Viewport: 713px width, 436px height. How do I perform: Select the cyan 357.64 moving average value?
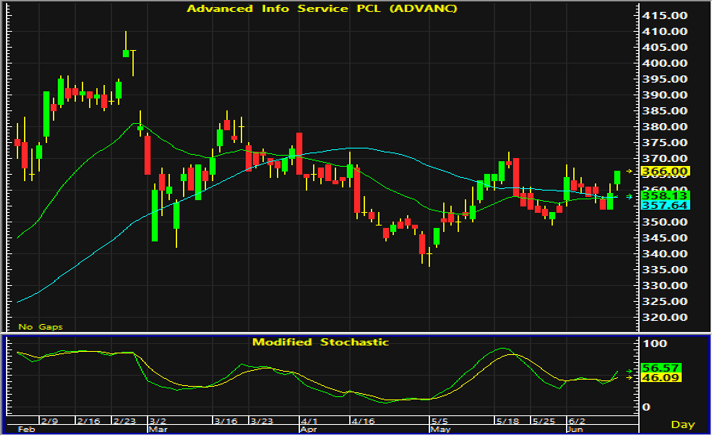tap(665, 205)
